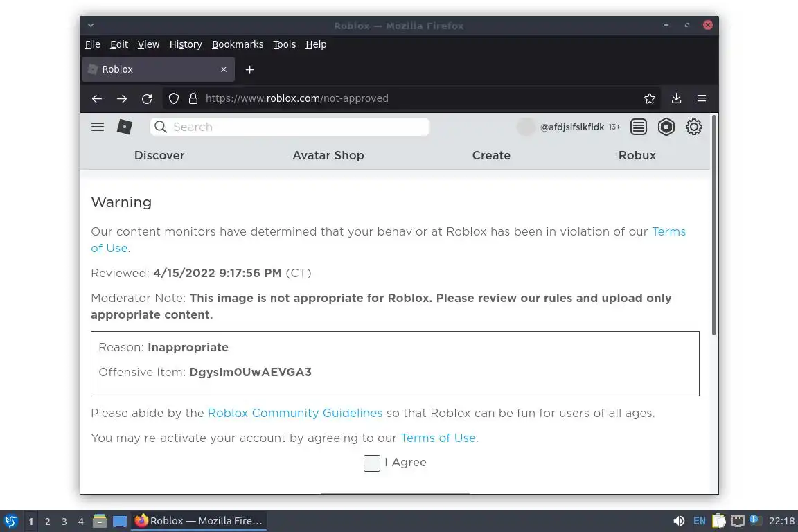Viewport: 798px width, 532px height.
Task: Go back using the browser back arrow
Action: 97,99
